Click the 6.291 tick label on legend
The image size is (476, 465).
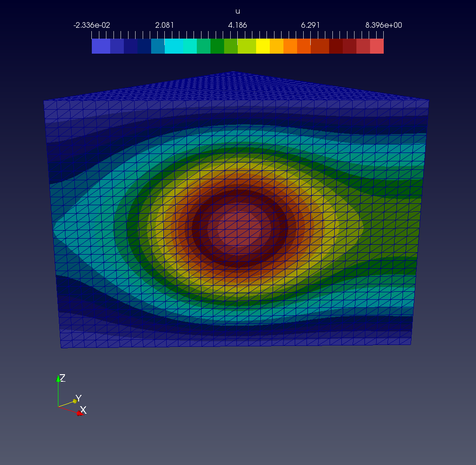(310, 25)
